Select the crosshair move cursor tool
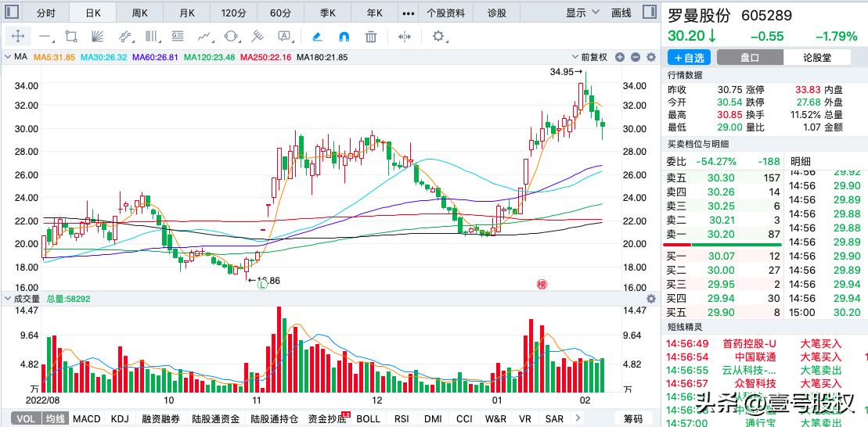 click(18, 37)
